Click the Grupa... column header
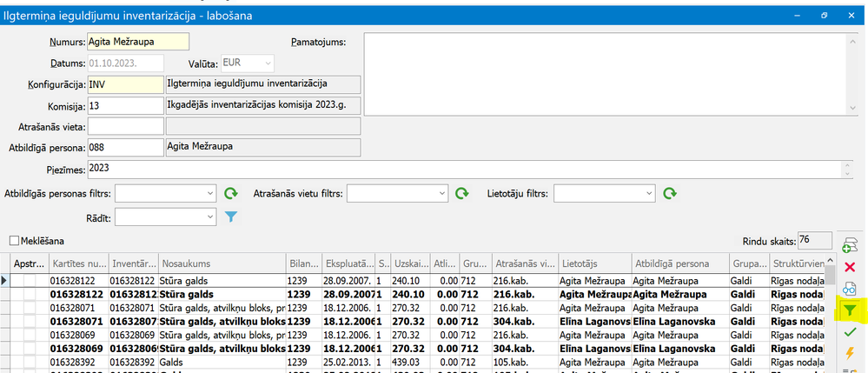This screenshot has width=868, height=373. point(749,263)
